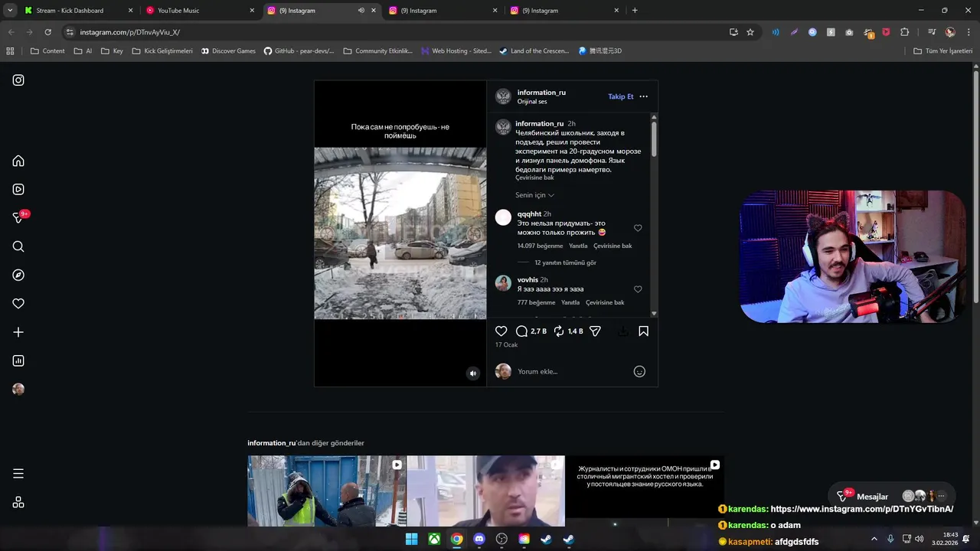This screenshot has width=980, height=551.
Task: Open messages icon with 9+ badge in sidebar
Action: [18, 218]
